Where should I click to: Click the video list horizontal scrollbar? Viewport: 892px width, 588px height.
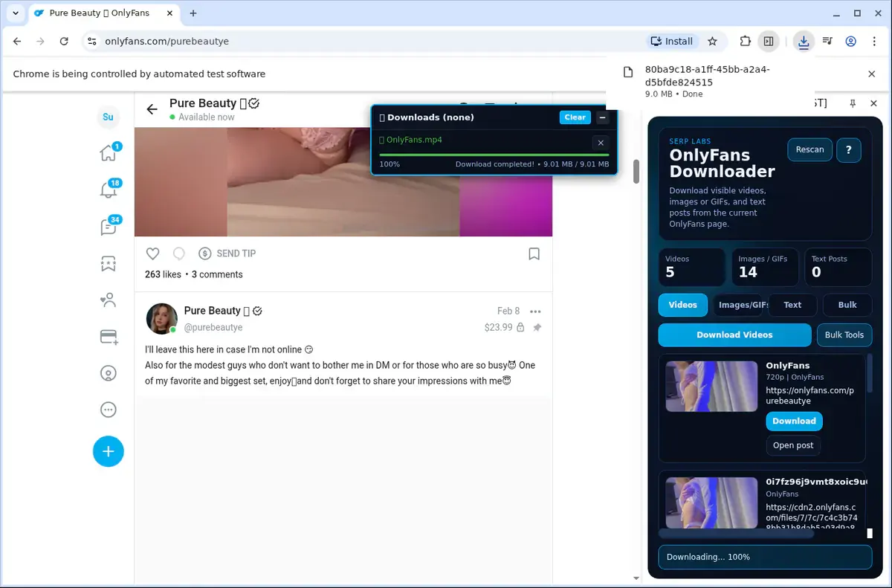tap(737, 533)
